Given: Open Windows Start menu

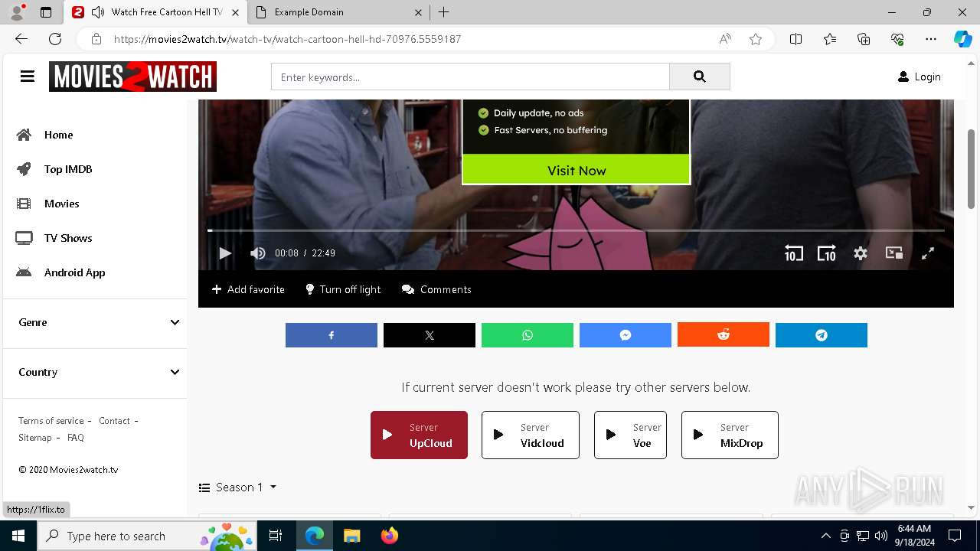Looking at the screenshot, I should click(18, 536).
